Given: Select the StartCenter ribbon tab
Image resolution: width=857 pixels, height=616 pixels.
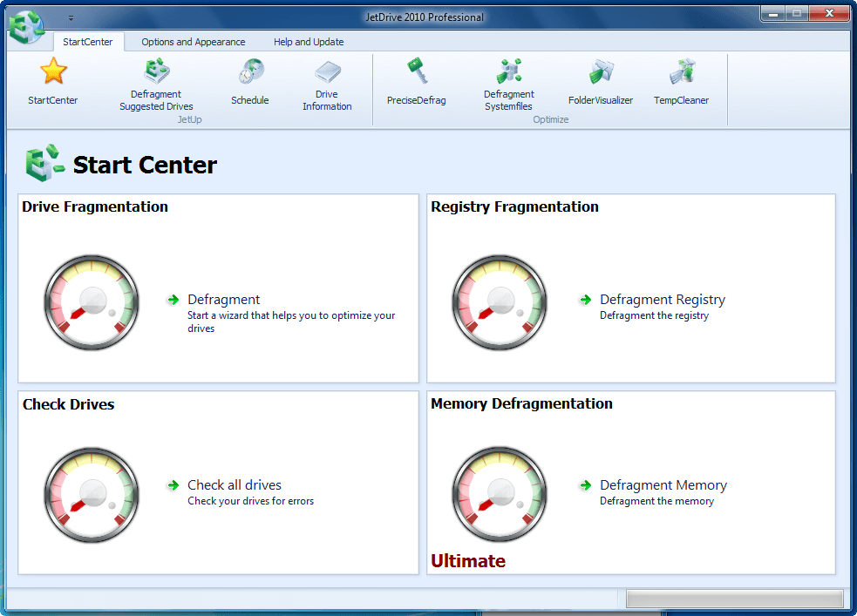Looking at the screenshot, I should pos(87,42).
